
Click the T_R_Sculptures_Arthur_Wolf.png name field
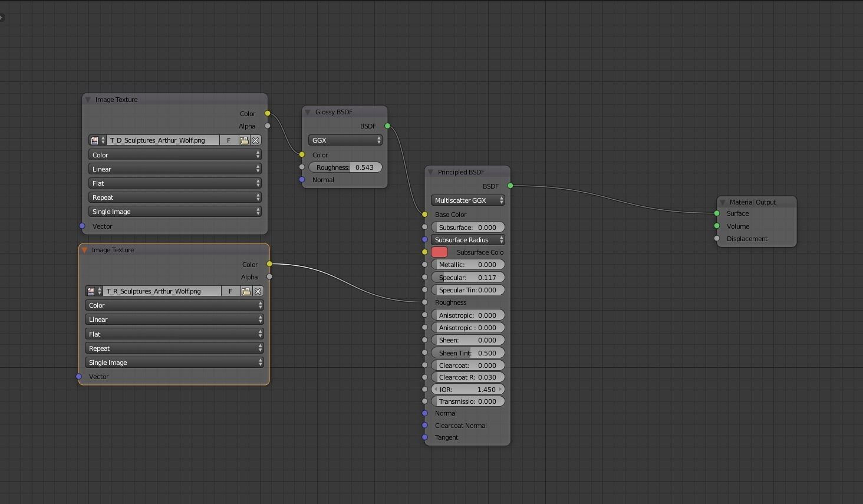coord(163,291)
